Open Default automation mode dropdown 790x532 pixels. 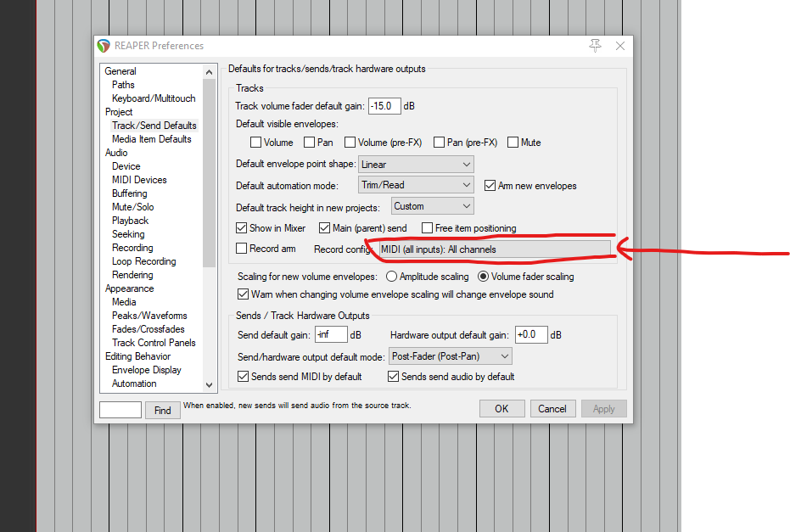pyautogui.click(x=416, y=185)
